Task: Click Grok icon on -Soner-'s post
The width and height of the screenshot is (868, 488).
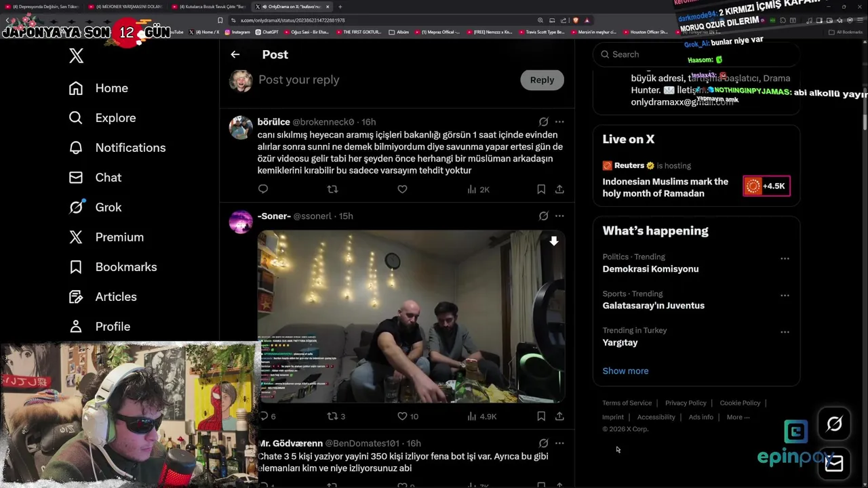Action: tap(543, 216)
